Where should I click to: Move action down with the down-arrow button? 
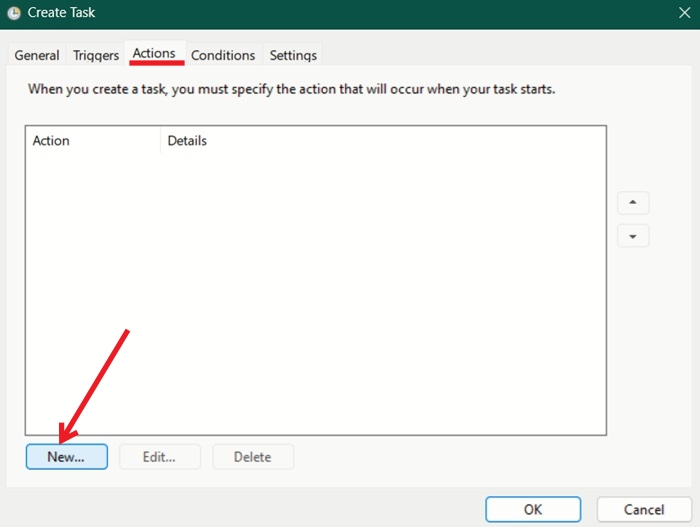[633, 236]
